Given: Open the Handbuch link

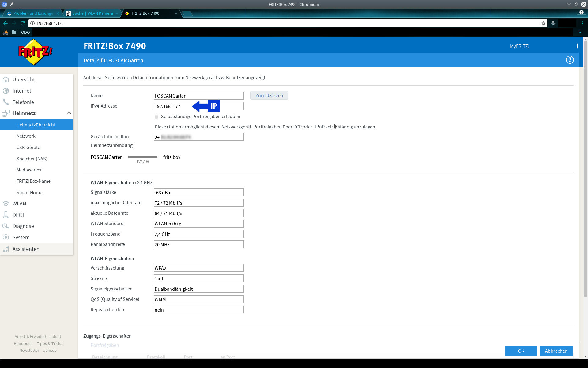Looking at the screenshot, I should [x=23, y=343].
